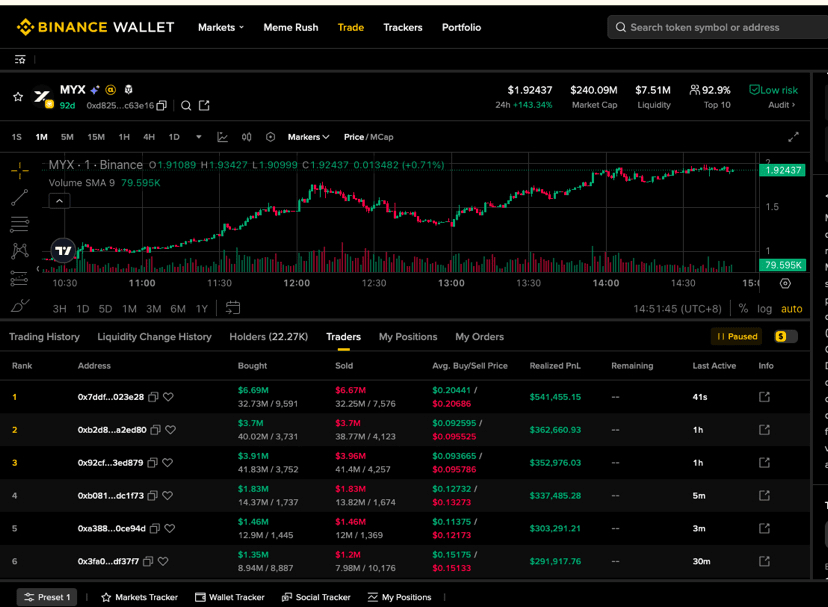Expand chart to fullscreen
The height and width of the screenshot is (607, 828).
click(793, 137)
